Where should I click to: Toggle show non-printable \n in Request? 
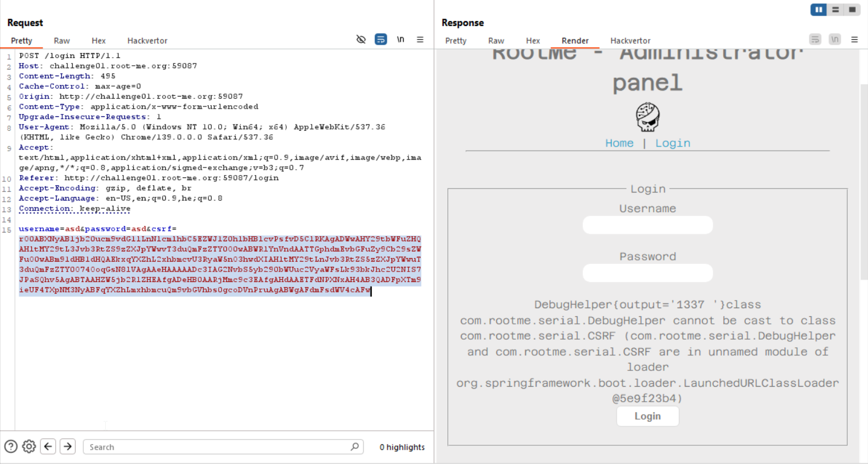click(x=400, y=40)
